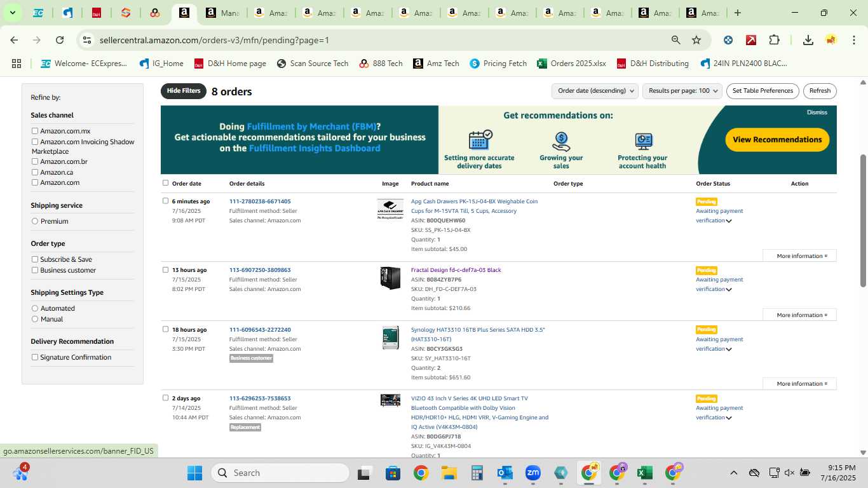Open Excel from the taskbar
This screenshot has height=488, width=868.
[x=644, y=473]
